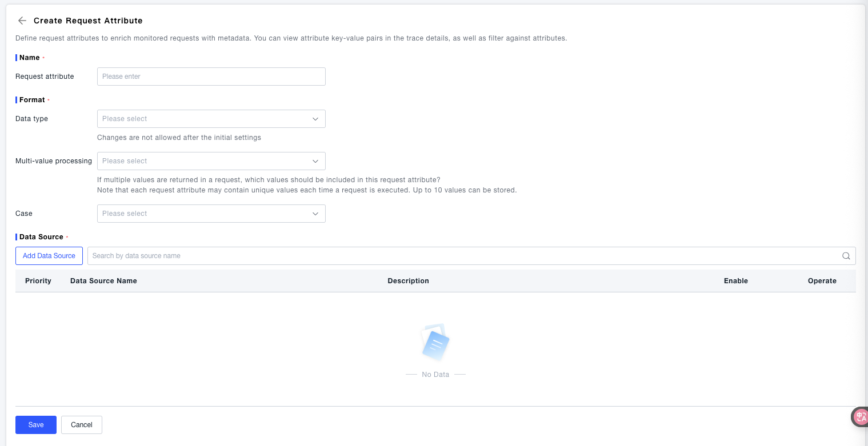Click the Create Request Attribute page title
Image resolution: width=868 pixels, height=446 pixels.
[x=88, y=21]
